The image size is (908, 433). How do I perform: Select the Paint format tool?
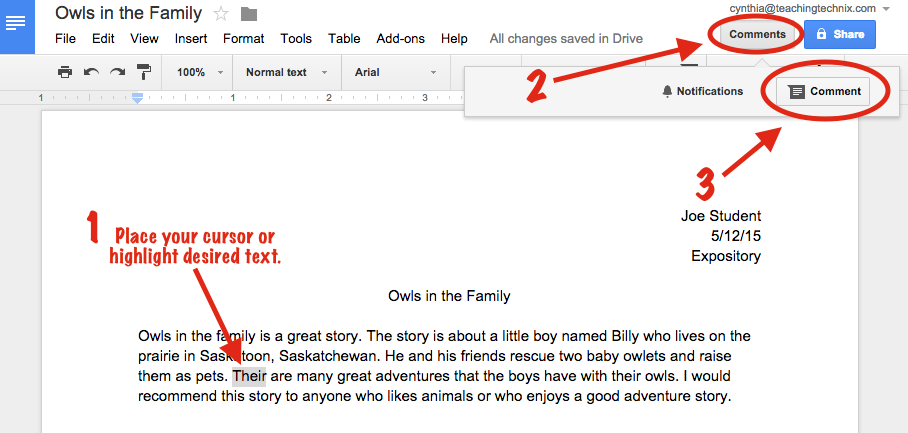143,72
